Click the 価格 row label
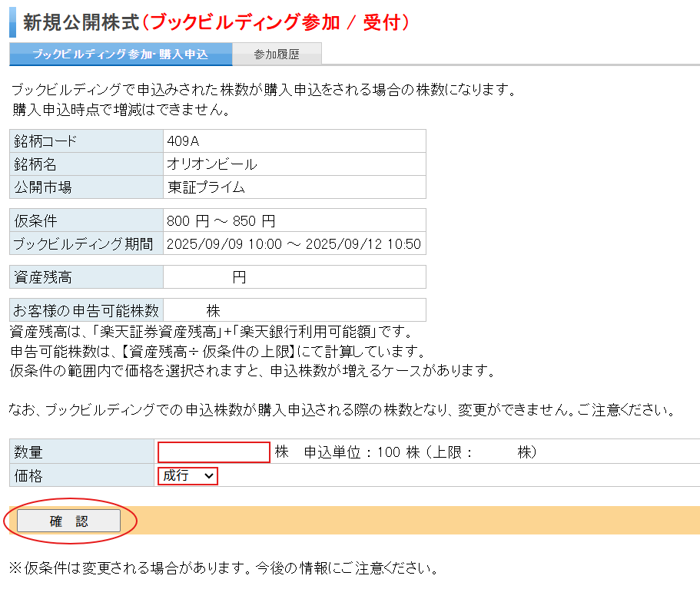The image size is (700, 589). pyautogui.click(x=81, y=476)
